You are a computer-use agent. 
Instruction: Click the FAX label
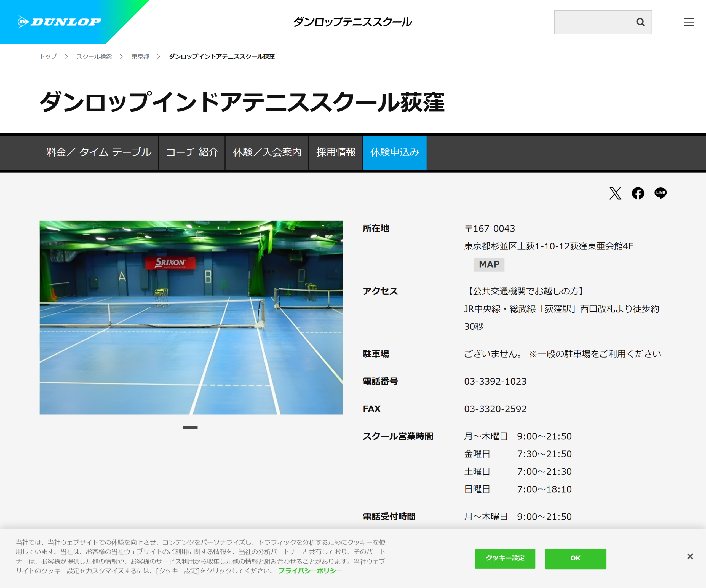click(371, 409)
